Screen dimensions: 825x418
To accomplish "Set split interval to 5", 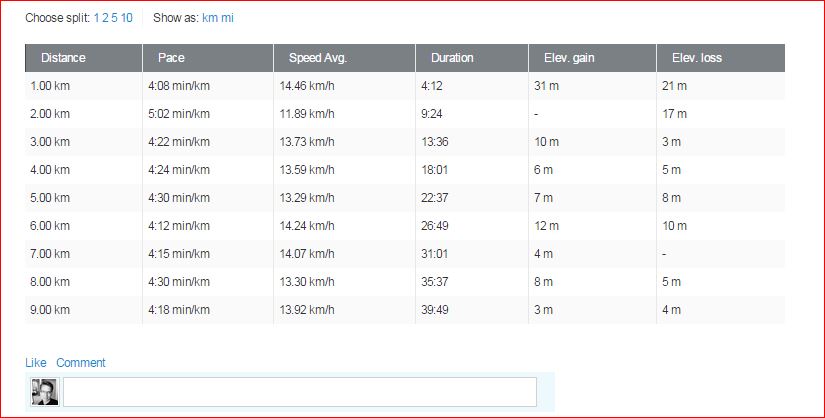I will (114, 18).
